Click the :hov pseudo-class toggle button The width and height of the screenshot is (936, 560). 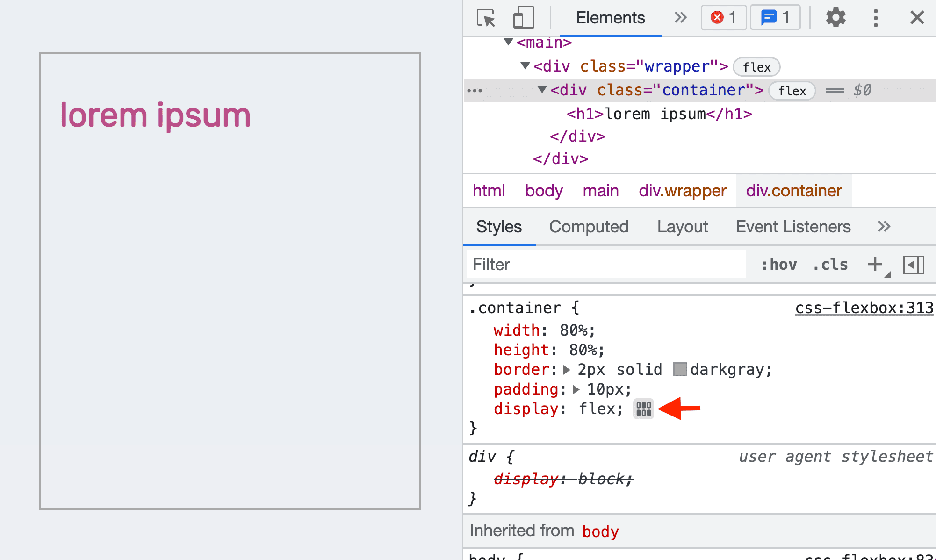coord(778,264)
